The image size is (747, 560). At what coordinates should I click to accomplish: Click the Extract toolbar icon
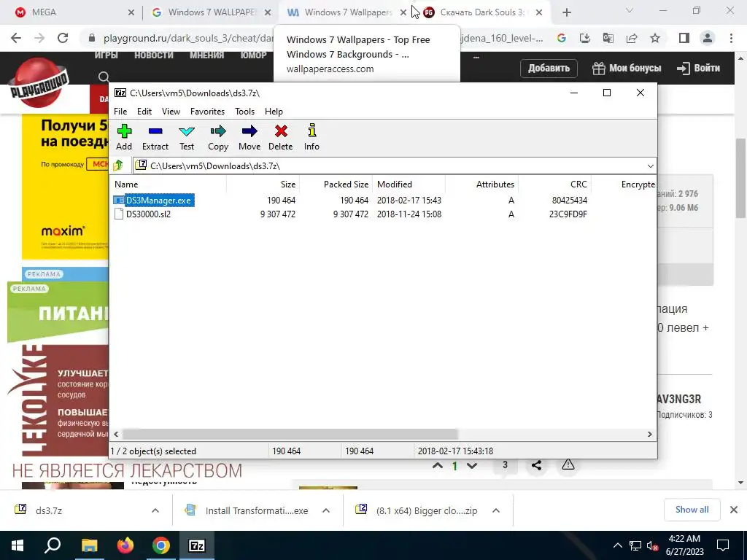[155, 137]
